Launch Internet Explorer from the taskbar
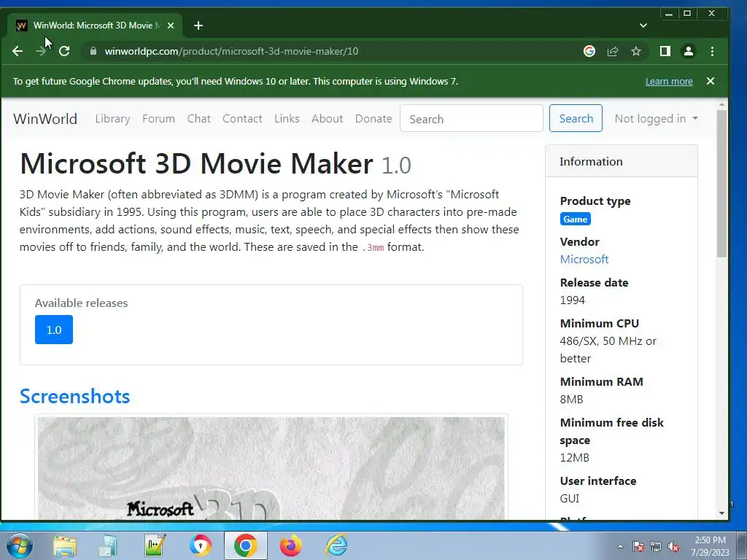Viewport: 747px width, 560px height. click(336, 545)
